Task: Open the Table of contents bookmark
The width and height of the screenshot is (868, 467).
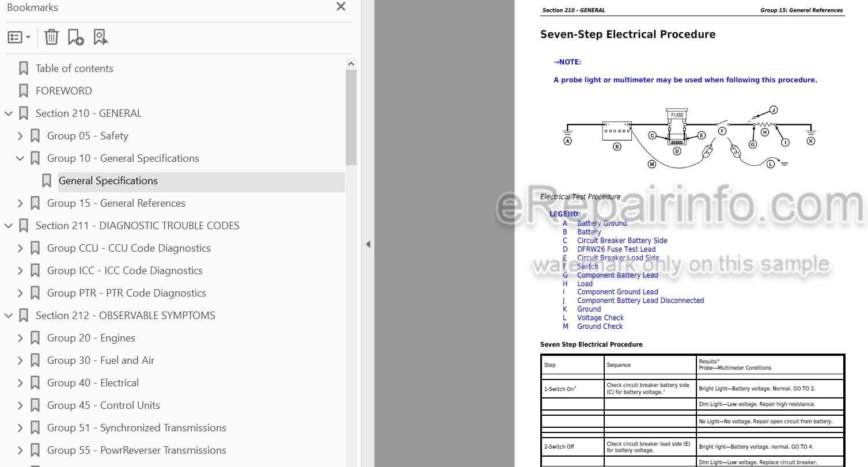Action: (x=74, y=69)
